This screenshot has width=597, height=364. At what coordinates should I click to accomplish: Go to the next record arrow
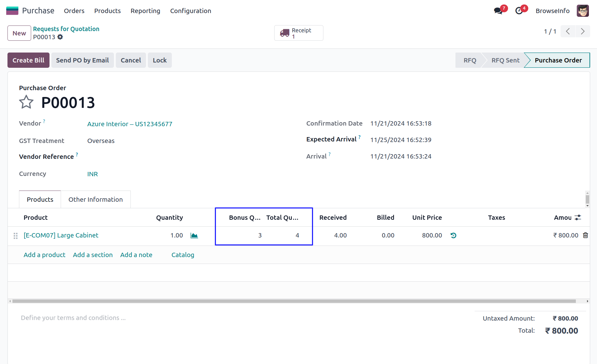582,31
